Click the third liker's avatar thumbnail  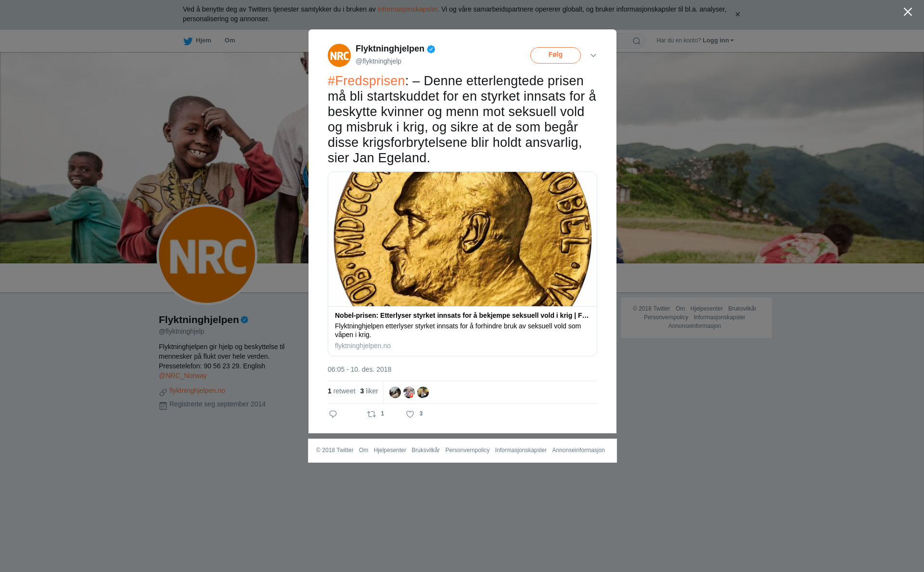(423, 392)
